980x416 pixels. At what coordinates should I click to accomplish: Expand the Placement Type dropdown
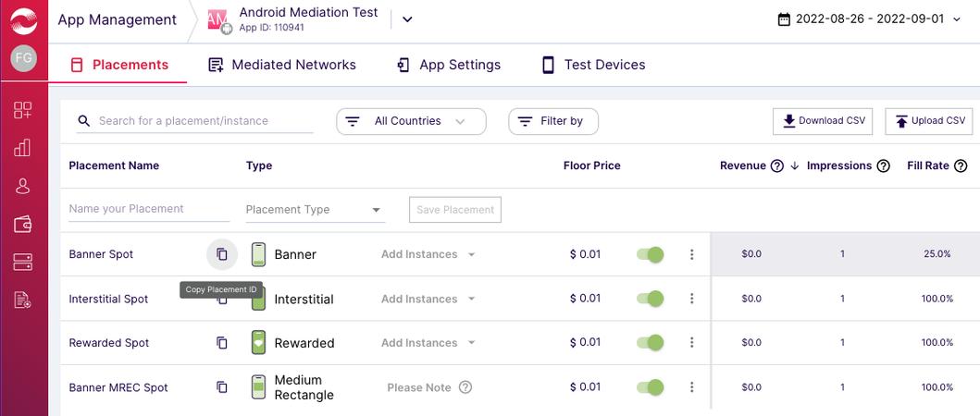[315, 210]
